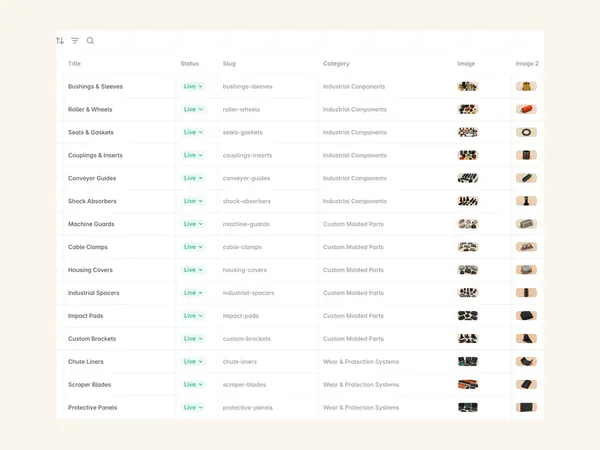Open the Protective Panels Image 2 thumbnail

tap(526, 408)
